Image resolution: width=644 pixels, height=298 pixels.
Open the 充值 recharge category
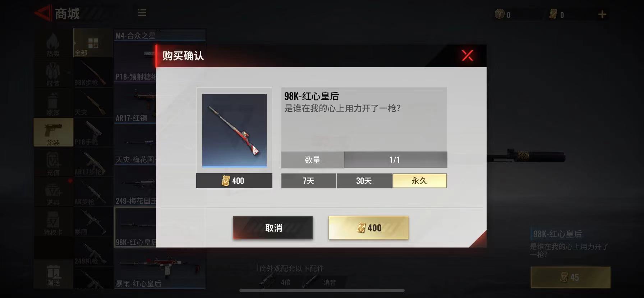(x=53, y=162)
